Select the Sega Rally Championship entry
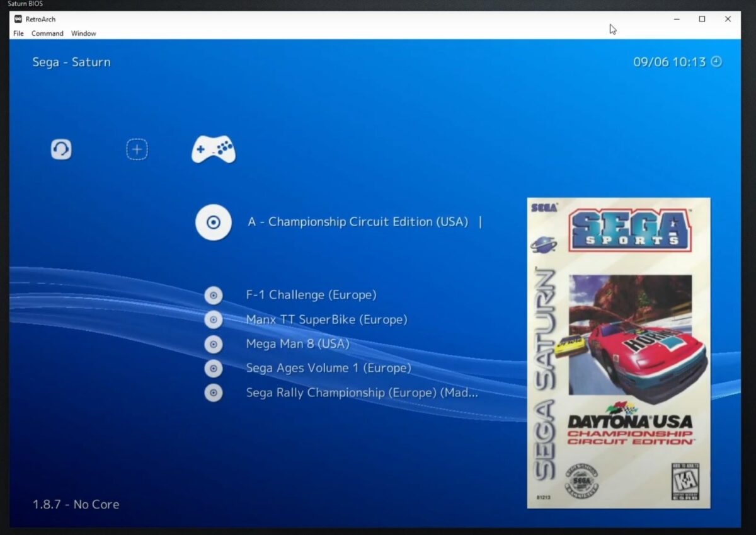The width and height of the screenshot is (756, 535). (x=362, y=392)
